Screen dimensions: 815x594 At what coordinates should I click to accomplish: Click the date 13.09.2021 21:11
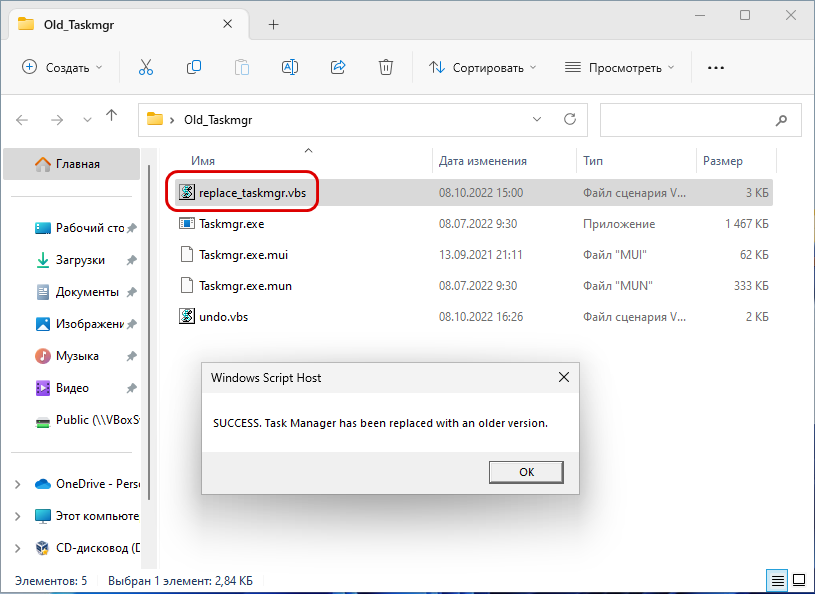(x=480, y=255)
